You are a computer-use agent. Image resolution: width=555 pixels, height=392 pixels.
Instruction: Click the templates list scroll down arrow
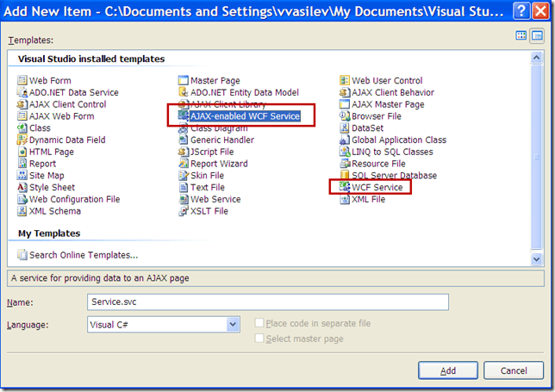coord(537,258)
